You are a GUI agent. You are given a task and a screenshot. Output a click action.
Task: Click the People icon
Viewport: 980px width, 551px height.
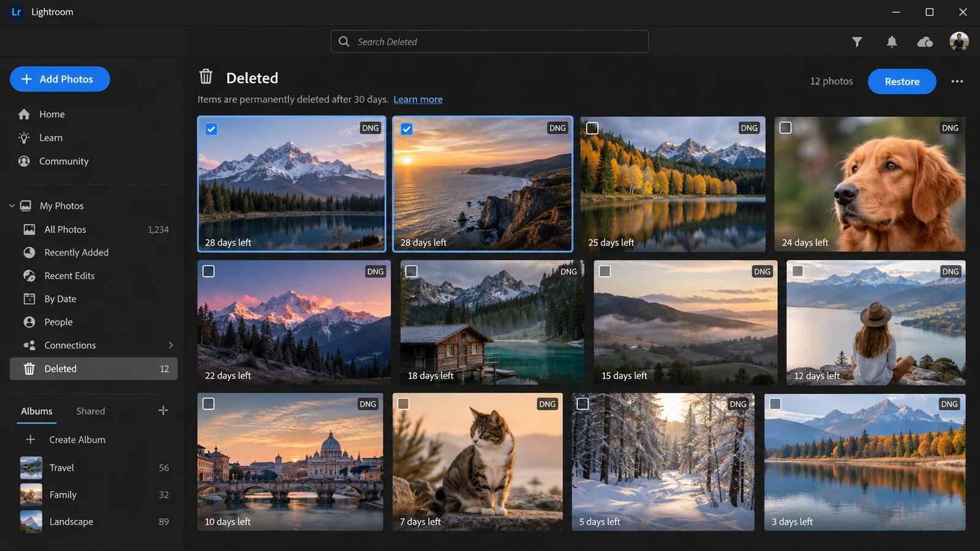(29, 322)
